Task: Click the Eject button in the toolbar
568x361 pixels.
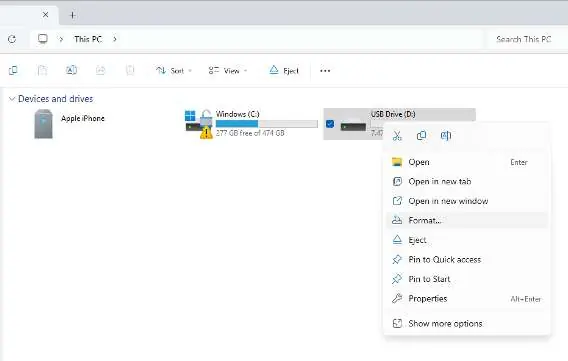Action: [284, 71]
